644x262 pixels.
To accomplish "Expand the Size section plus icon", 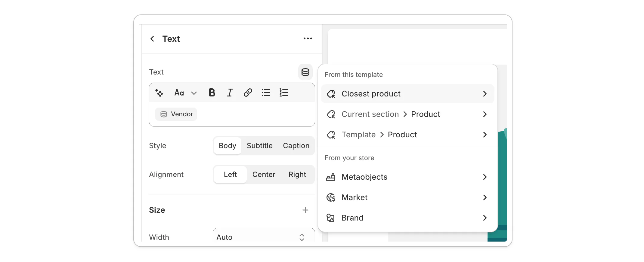I will click(305, 210).
